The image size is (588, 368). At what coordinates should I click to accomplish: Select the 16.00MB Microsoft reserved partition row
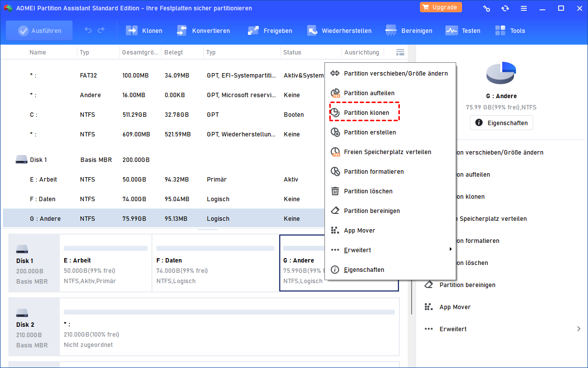164,95
